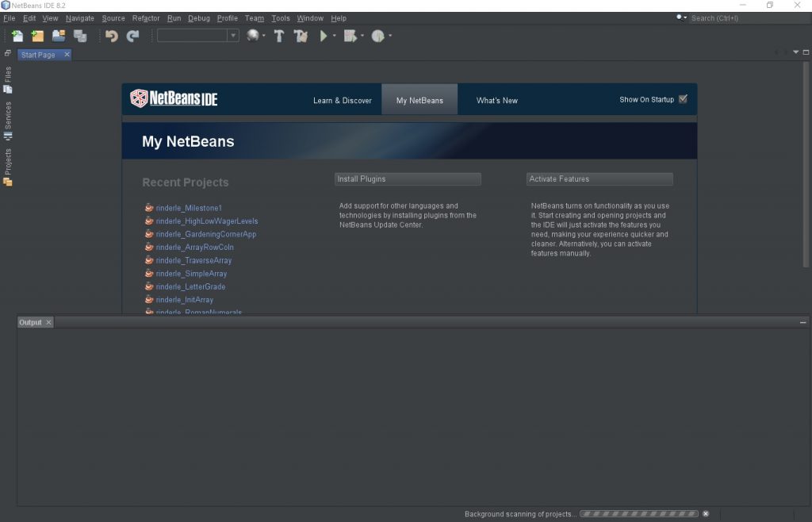Open recent project rinderle_TraverseArray

(193, 260)
